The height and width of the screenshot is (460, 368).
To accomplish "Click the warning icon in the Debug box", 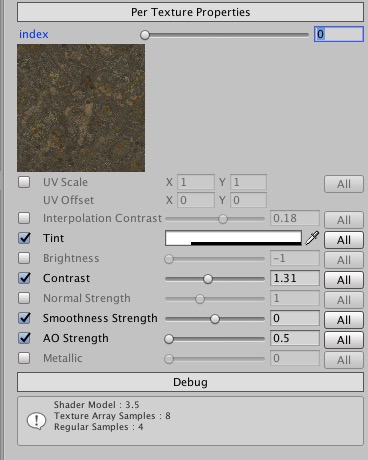I will coord(36,421).
